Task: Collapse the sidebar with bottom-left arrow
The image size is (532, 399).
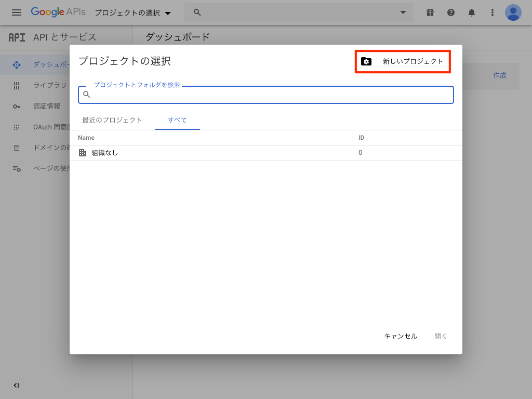Action: point(16,385)
